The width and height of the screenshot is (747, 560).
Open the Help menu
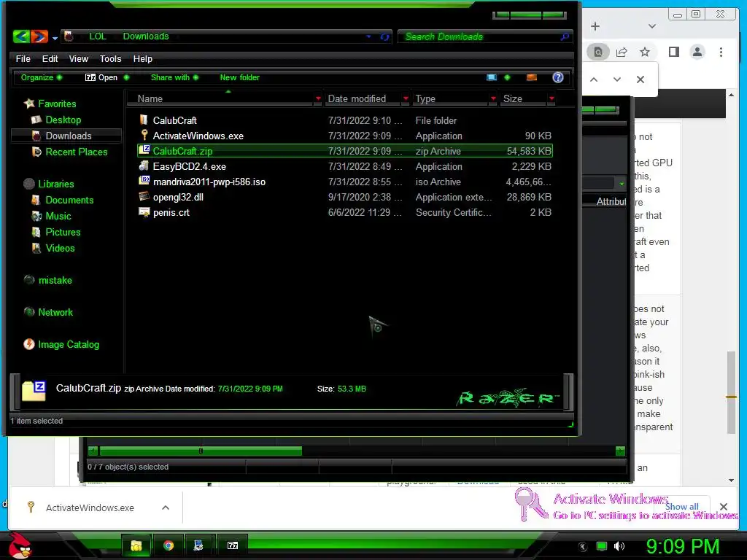[142, 58]
